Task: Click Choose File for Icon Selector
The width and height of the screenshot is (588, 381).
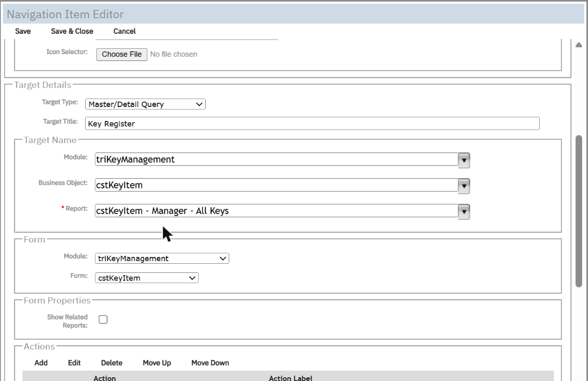Action: pos(122,55)
